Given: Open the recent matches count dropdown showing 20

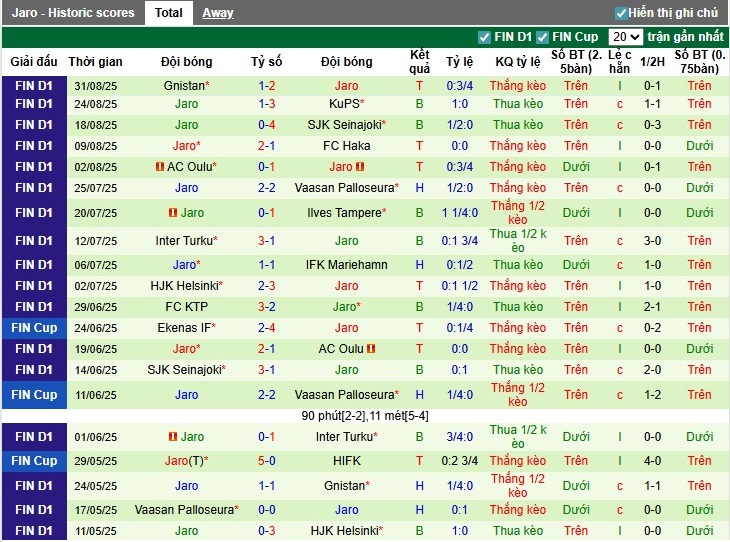Looking at the screenshot, I should tap(625, 37).
